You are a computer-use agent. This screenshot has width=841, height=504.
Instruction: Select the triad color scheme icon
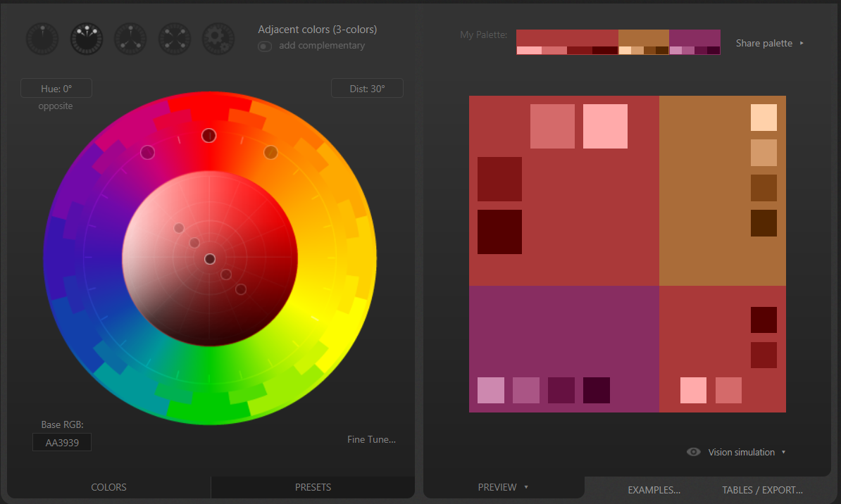pyautogui.click(x=130, y=39)
